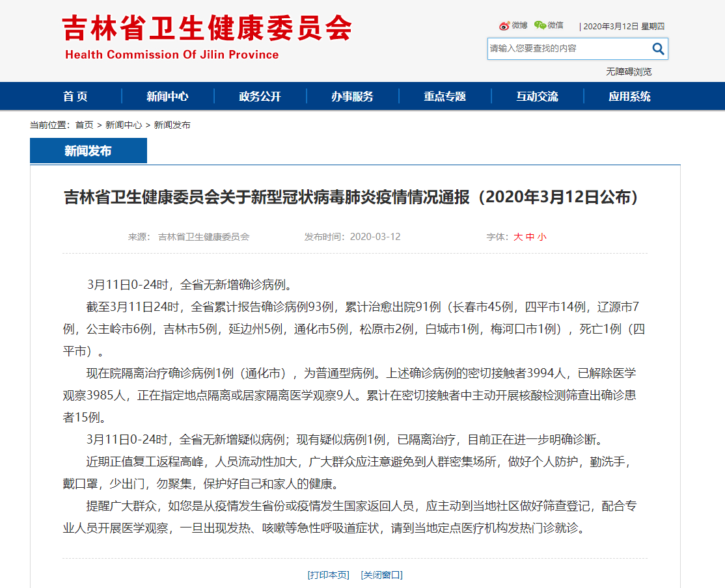Open 互动交流 in the navigation bar
This screenshot has width=725, height=588.
tap(537, 96)
